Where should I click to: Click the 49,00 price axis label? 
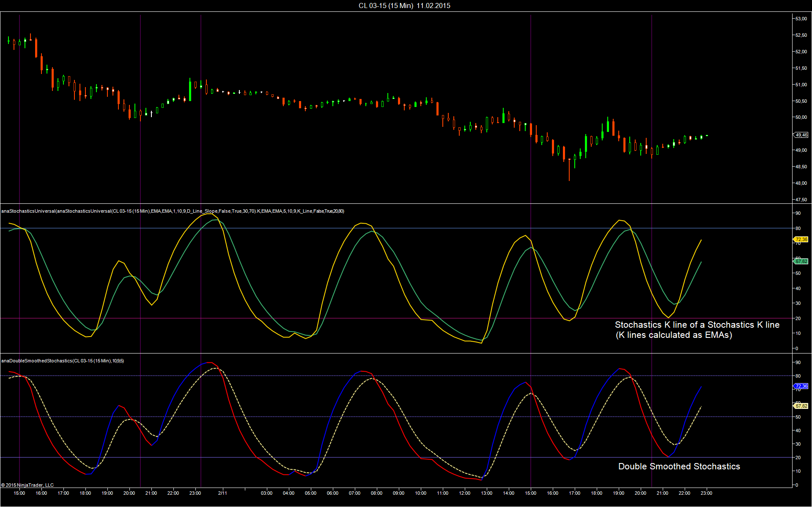pyautogui.click(x=801, y=150)
